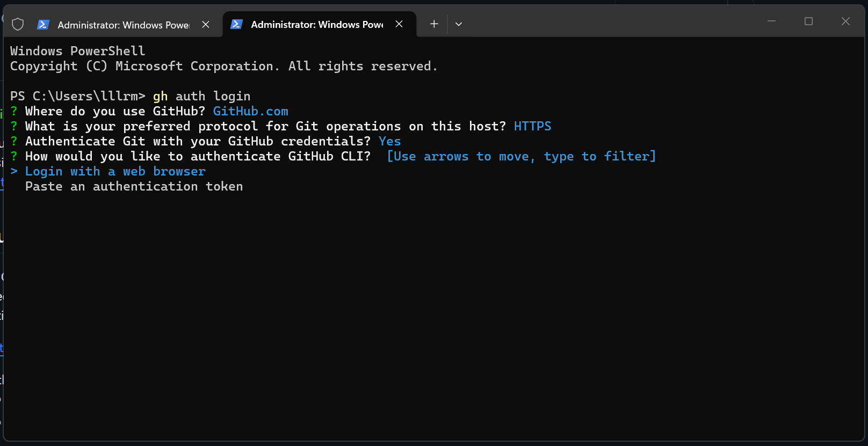This screenshot has width=868, height=446.
Task: Click "Where do you use GitHub?" question
Action: [115, 111]
